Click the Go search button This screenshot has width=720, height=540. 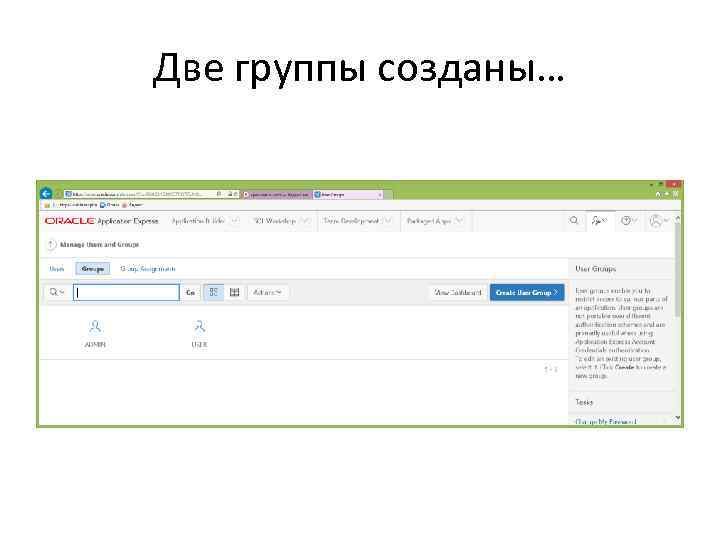(191, 292)
